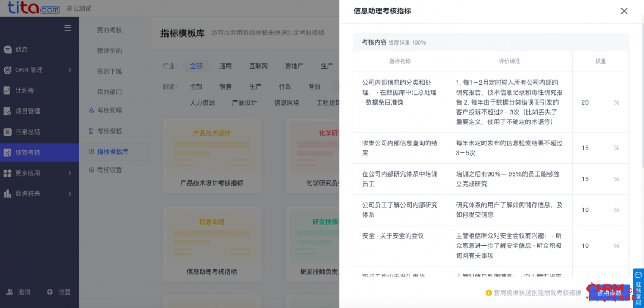The image size is (644, 308).
Task: Open the 考核设置 menu item
Action: tap(109, 170)
